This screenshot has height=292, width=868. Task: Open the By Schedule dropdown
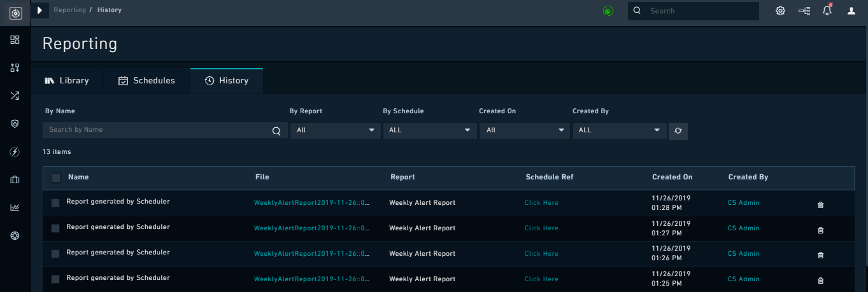[430, 130]
